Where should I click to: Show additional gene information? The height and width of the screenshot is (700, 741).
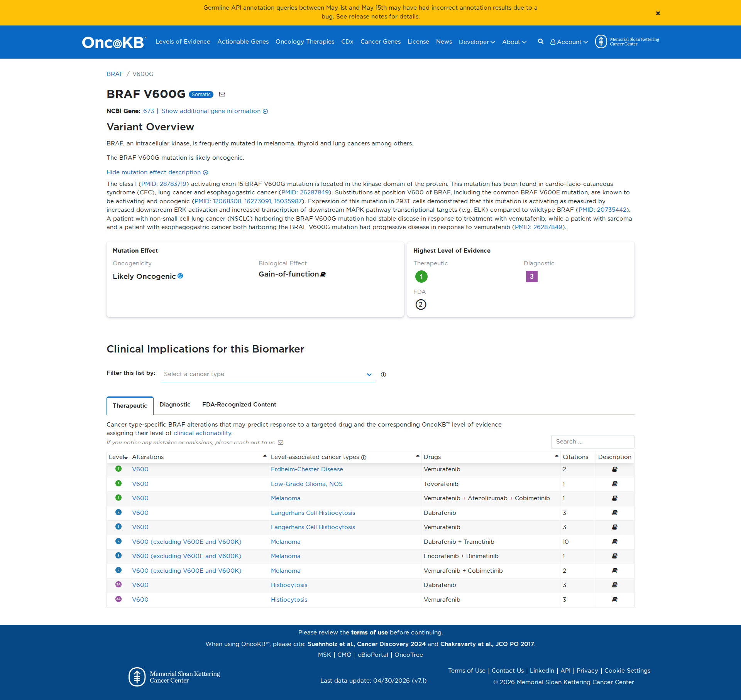pyautogui.click(x=215, y=111)
